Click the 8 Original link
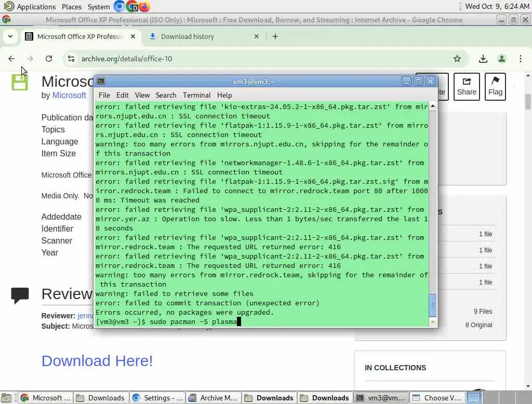532x404 pixels. (x=478, y=325)
